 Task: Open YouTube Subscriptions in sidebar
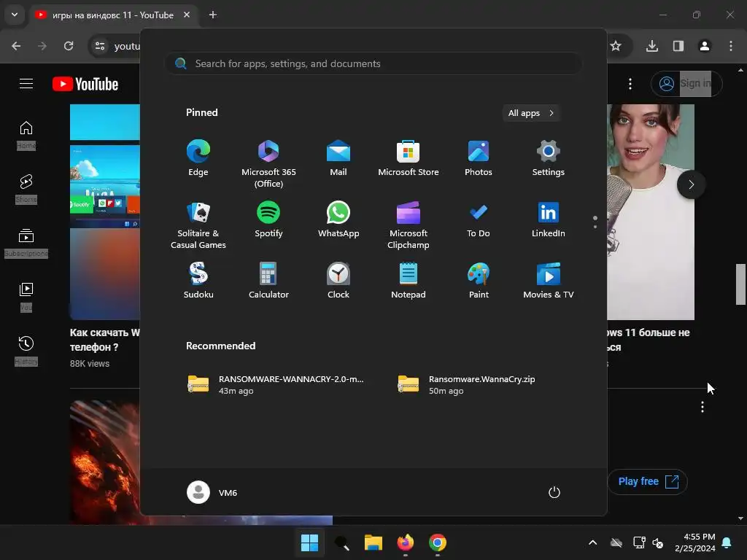(x=26, y=242)
